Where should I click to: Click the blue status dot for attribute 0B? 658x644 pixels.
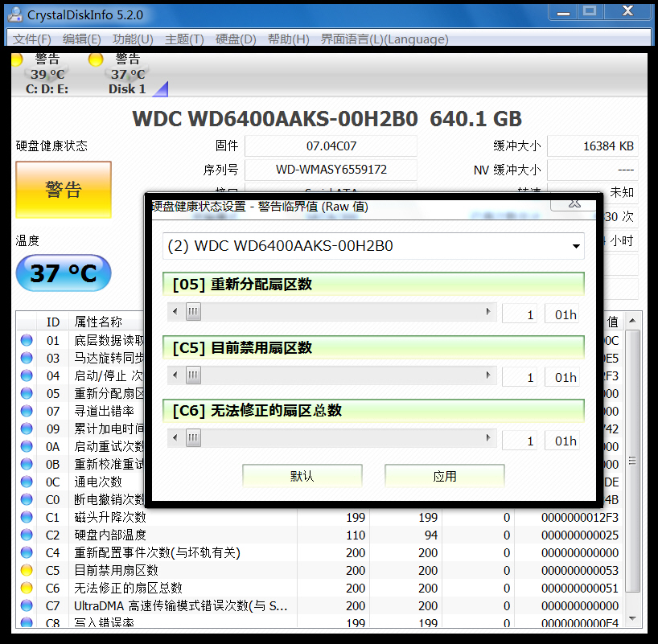27,464
